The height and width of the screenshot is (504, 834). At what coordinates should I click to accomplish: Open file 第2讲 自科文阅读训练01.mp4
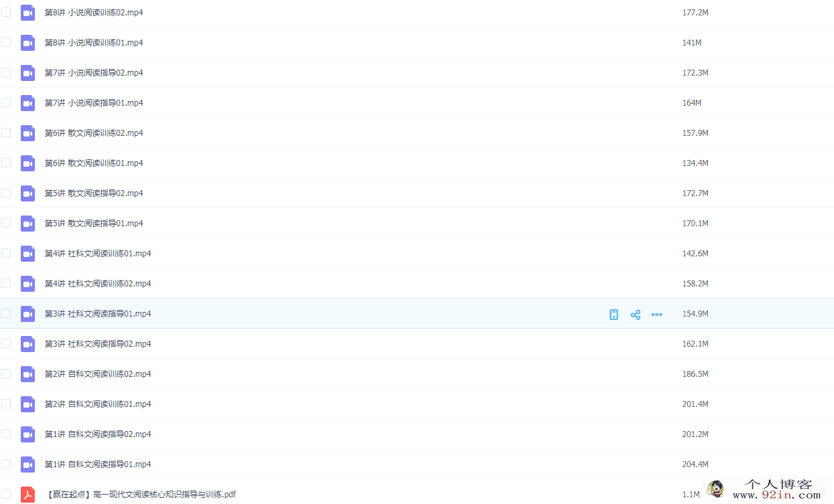(x=98, y=404)
